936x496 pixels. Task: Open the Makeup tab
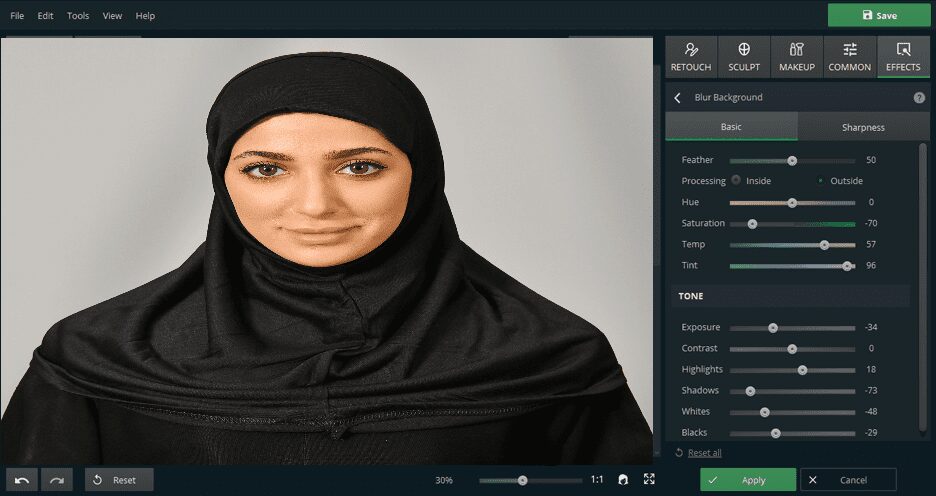796,57
